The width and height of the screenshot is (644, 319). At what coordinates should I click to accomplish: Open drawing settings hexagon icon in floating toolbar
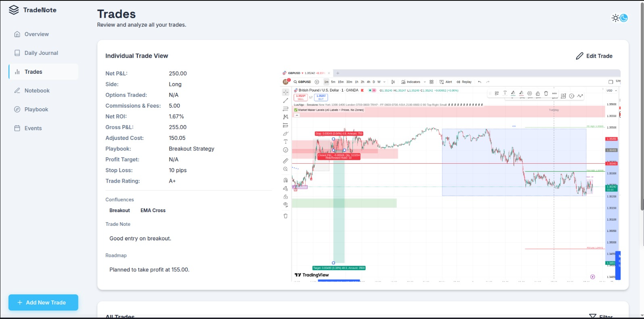(530, 93)
